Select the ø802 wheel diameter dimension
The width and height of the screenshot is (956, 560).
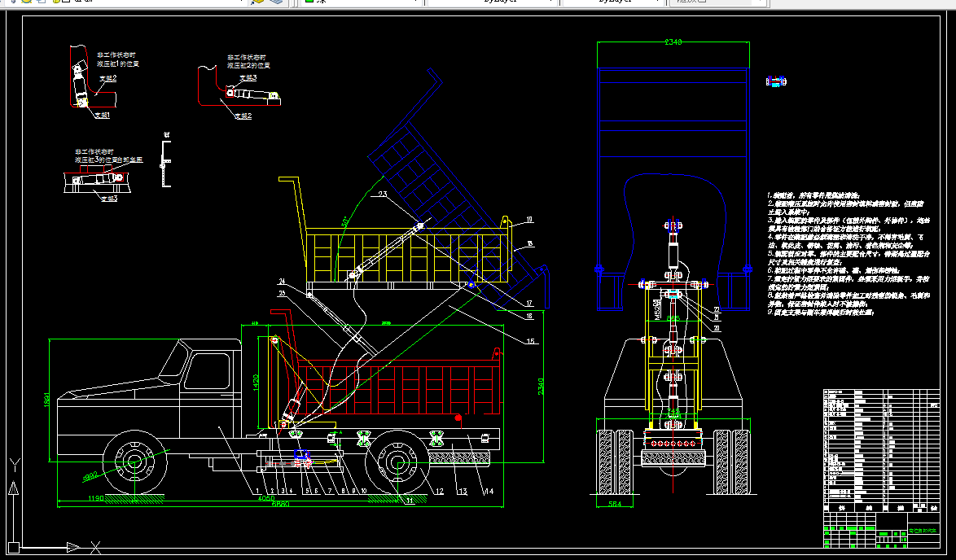click(x=90, y=478)
